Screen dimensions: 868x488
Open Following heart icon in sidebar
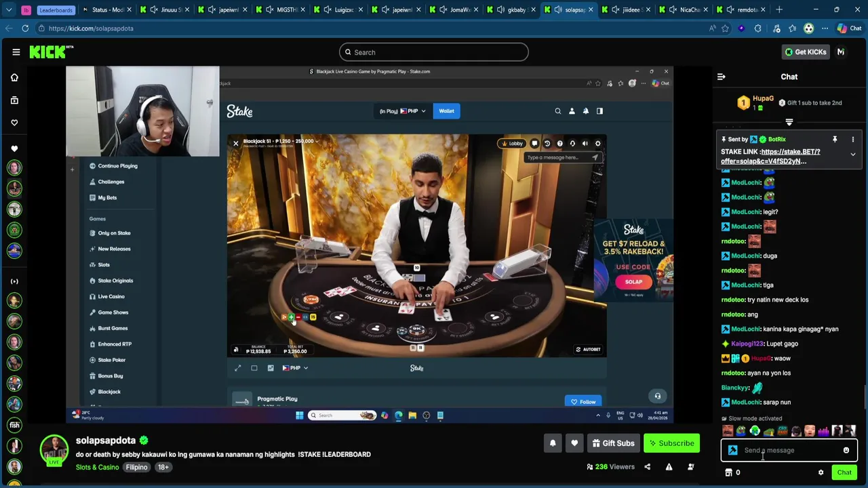pos(14,123)
